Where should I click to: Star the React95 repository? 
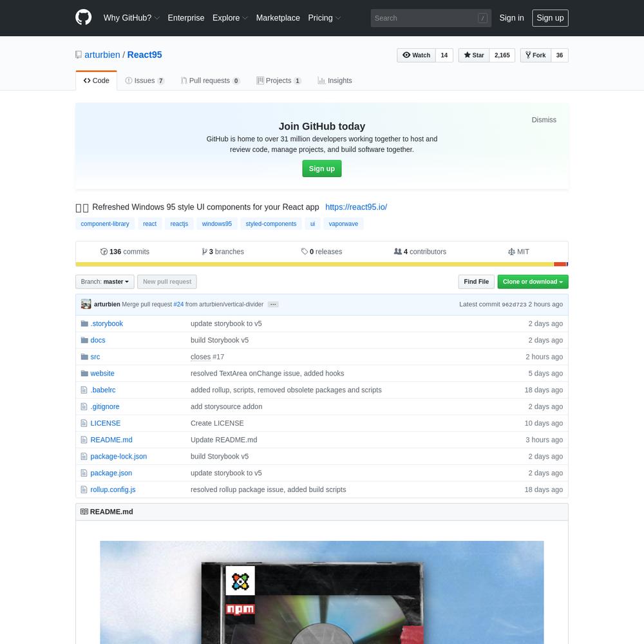pos(474,55)
